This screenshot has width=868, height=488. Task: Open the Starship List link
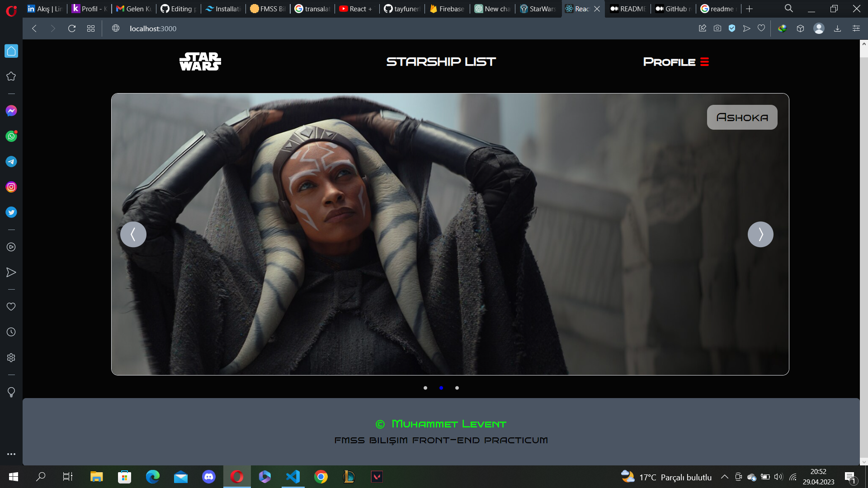click(x=441, y=61)
